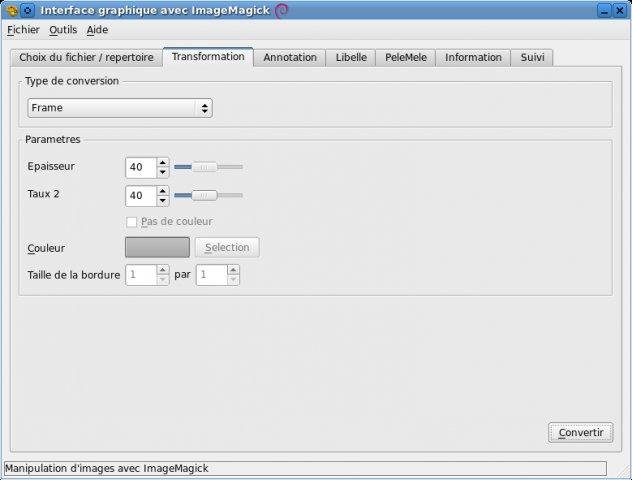Decrease Taux 2 with down arrow

(162, 201)
